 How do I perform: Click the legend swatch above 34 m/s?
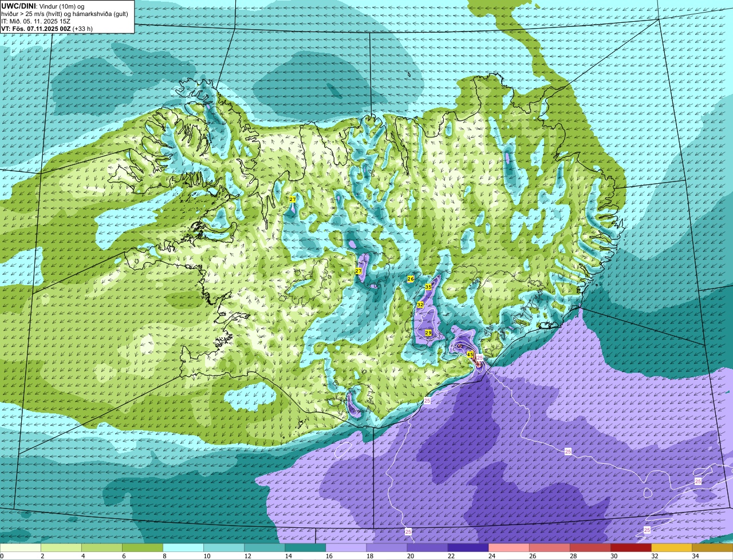tap(712, 547)
